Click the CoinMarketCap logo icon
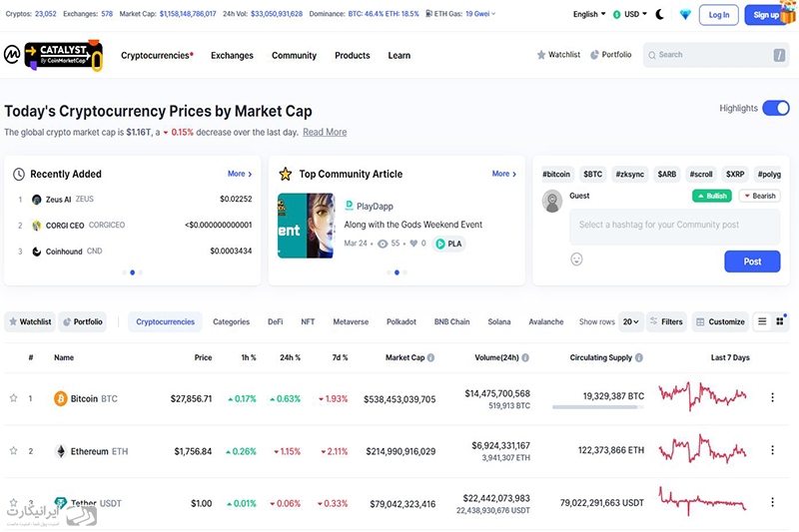Image resolution: width=799 pixels, height=532 pixels. 12,54
